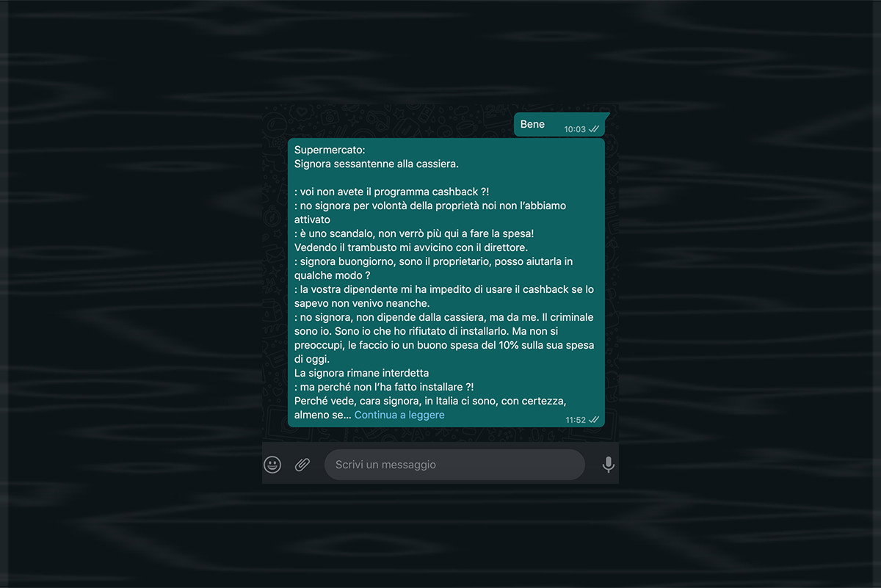Click the microphone voice message icon
This screenshot has width=881, height=588.
[x=608, y=465]
